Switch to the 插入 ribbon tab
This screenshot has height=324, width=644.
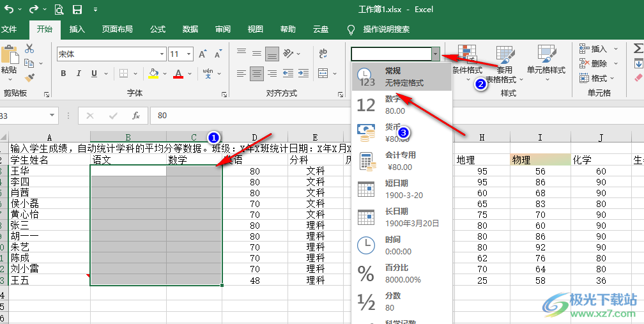click(x=77, y=29)
